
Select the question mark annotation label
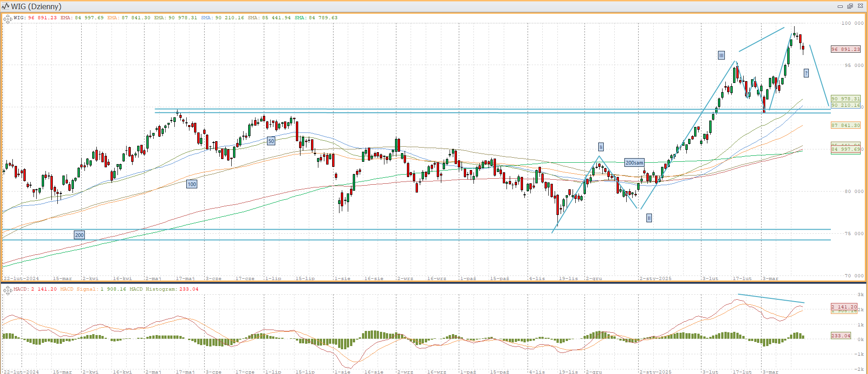pyautogui.click(x=806, y=73)
